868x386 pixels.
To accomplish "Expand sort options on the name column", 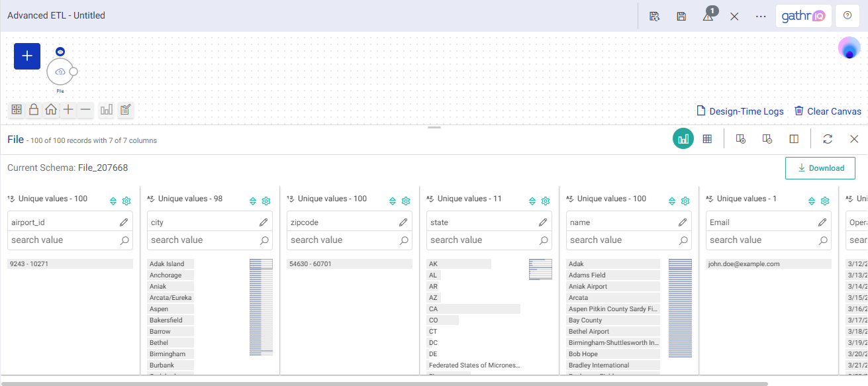I will pyautogui.click(x=671, y=201).
